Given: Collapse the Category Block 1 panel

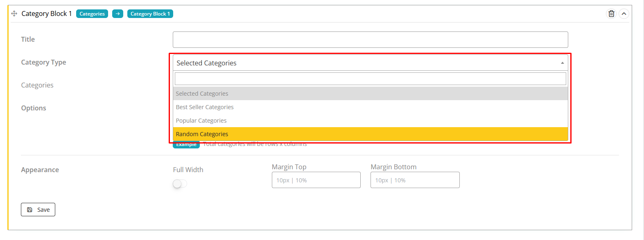Looking at the screenshot, I should pos(624,13).
